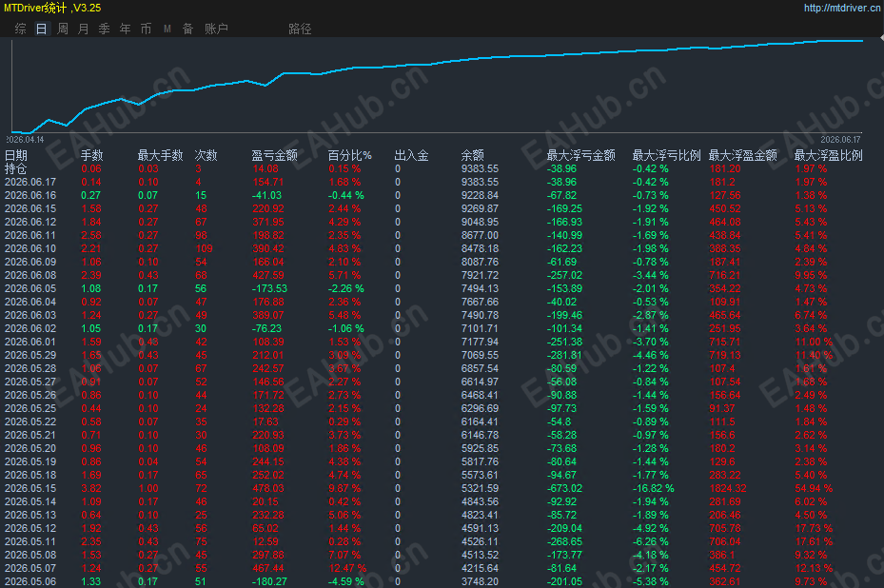The height and width of the screenshot is (588, 884).
Task: Select the 2026.05.25 row date
Action: [x=30, y=408]
